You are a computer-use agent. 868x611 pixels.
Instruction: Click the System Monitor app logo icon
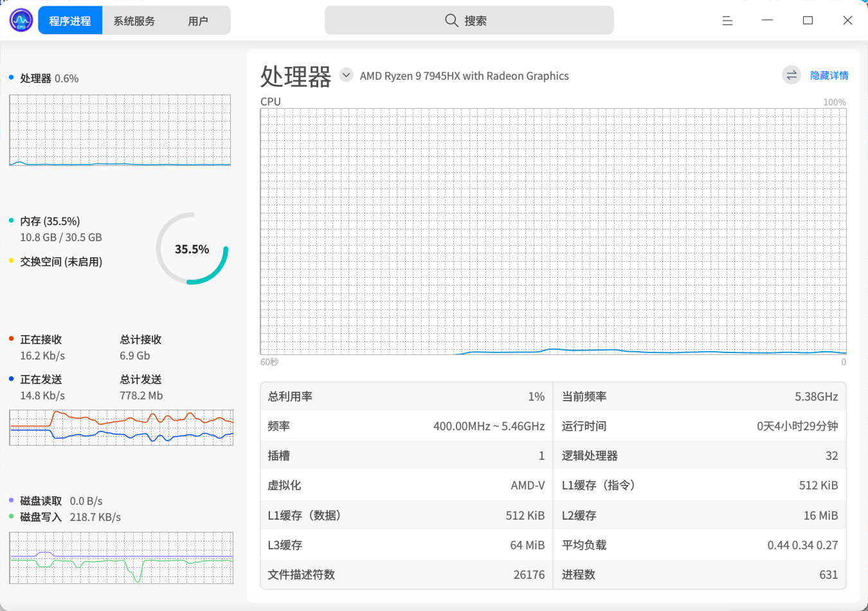tap(21, 21)
